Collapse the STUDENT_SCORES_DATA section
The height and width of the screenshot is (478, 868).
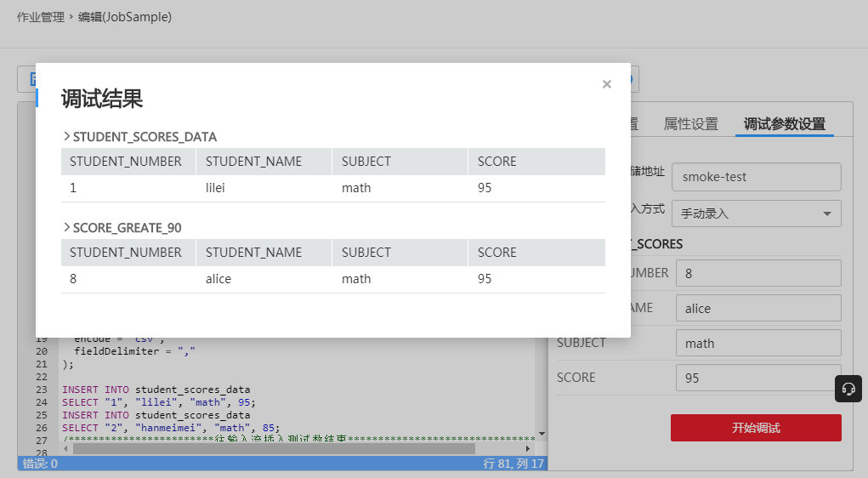click(67, 136)
